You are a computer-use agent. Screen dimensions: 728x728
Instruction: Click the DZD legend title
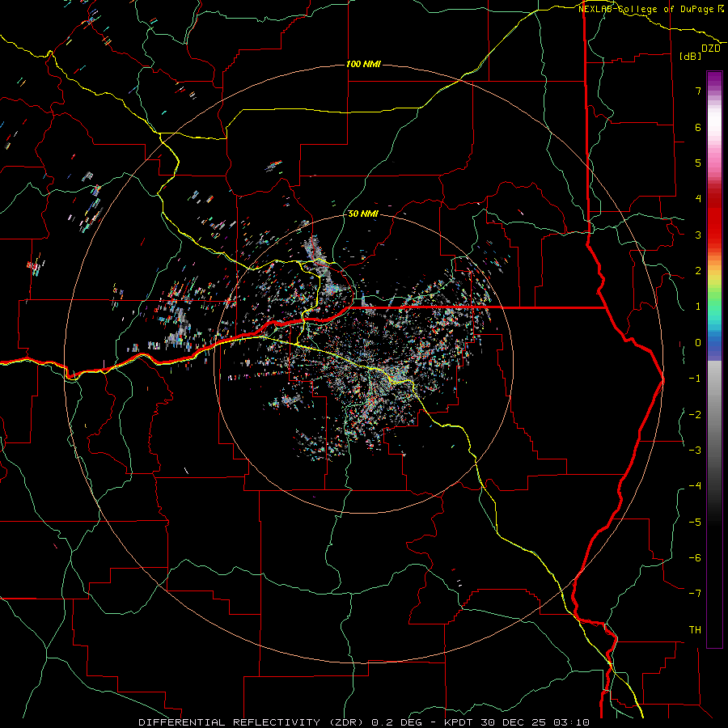[710, 49]
